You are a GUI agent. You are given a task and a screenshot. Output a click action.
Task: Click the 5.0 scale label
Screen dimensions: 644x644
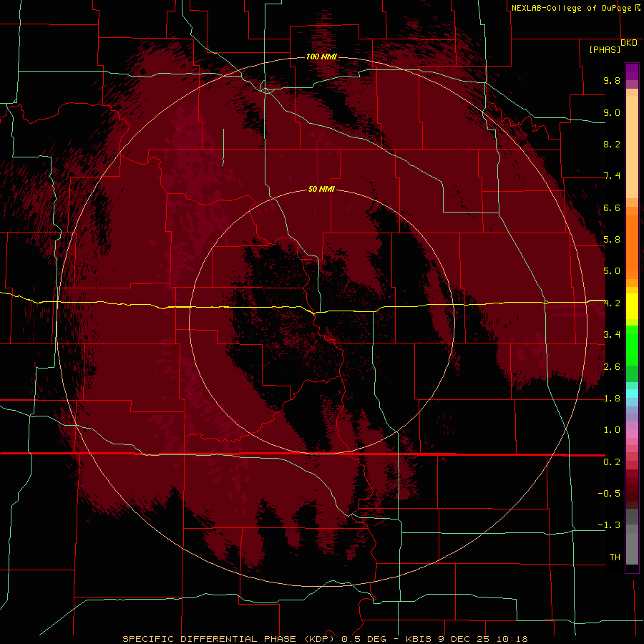click(x=612, y=271)
